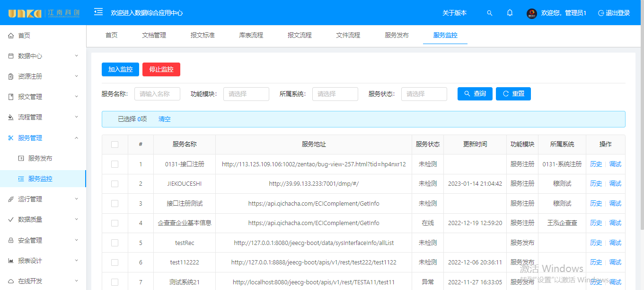Click the search magnifier icon in header
Viewport: 644px width, 290px height.
click(x=490, y=13)
